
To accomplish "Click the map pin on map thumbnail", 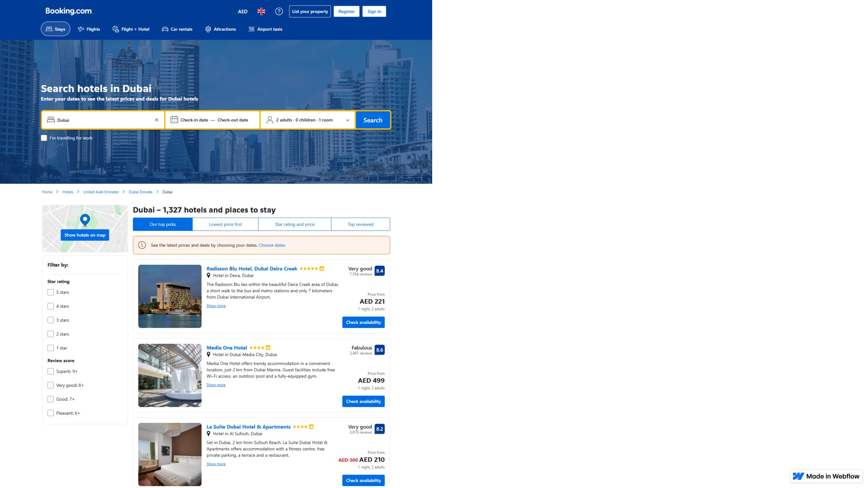I will (85, 220).
